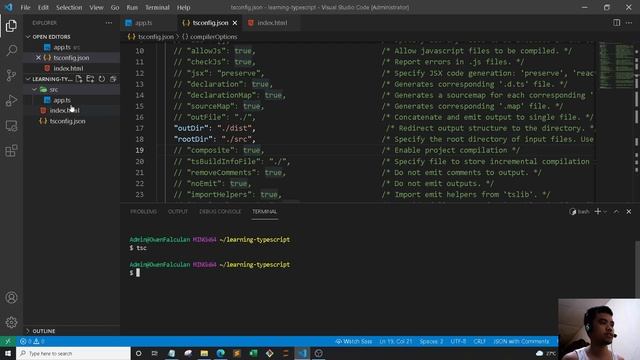Viewport: 640px width, 360px height.
Task: Click the code minimap preview
Action: click(616, 65)
